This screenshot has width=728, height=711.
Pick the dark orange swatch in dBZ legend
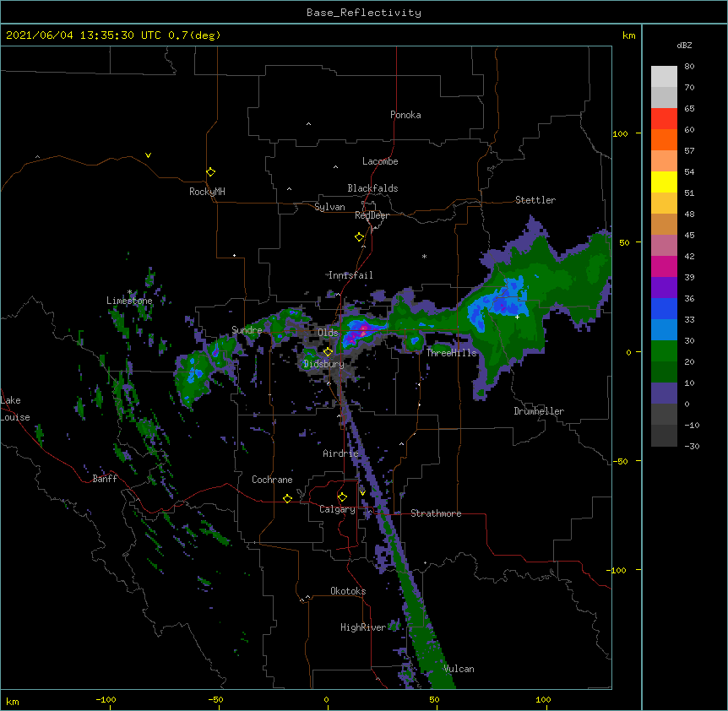point(664,139)
